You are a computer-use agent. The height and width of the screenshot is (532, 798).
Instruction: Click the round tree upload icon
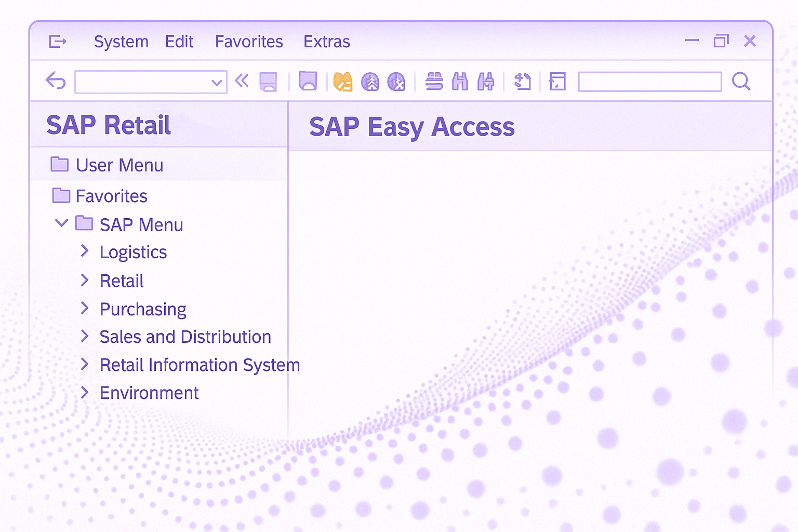(x=370, y=82)
